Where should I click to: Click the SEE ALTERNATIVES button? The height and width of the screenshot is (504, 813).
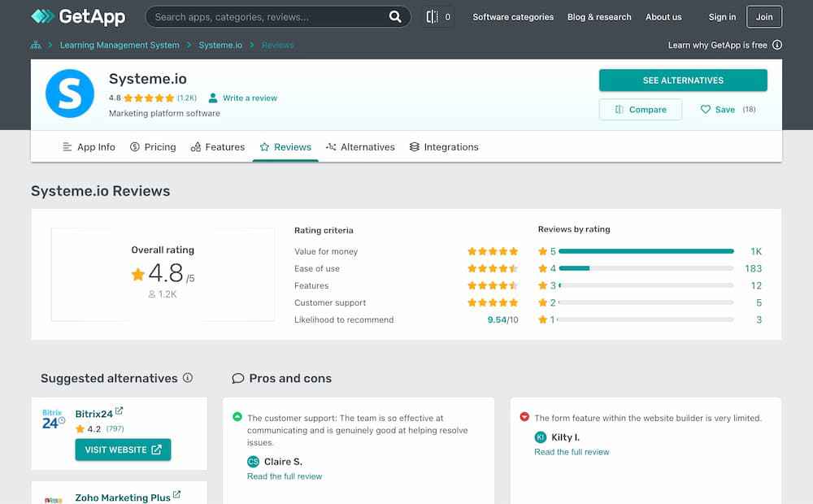coord(683,80)
